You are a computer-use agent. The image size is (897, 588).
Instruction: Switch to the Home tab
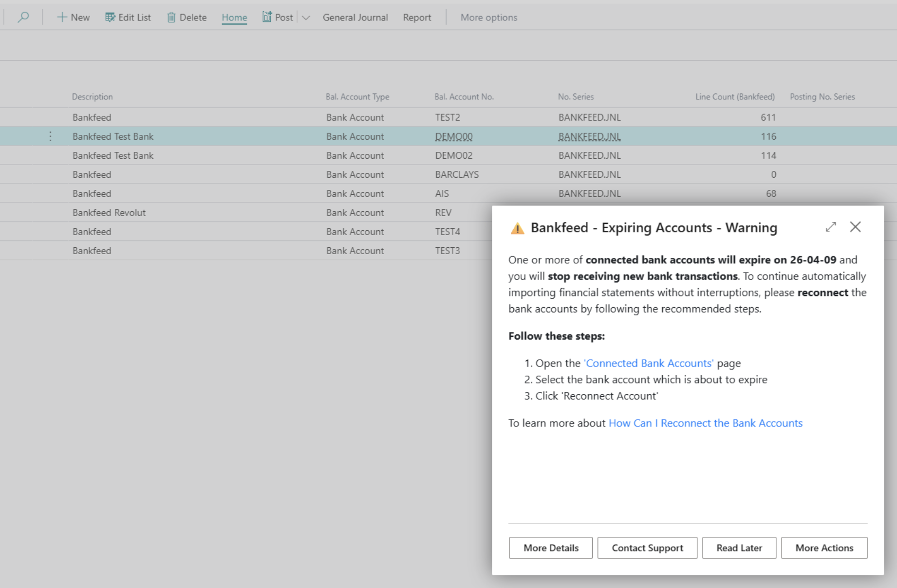pyautogui.click(x=234, y=18)
